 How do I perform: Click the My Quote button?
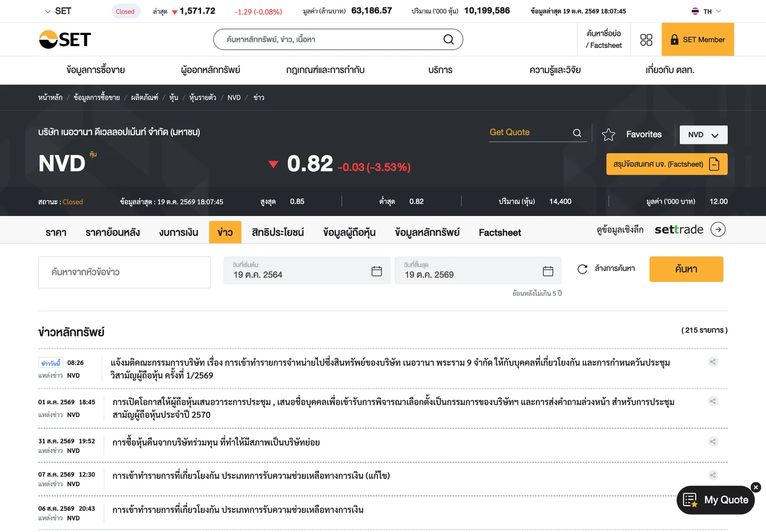716,500
